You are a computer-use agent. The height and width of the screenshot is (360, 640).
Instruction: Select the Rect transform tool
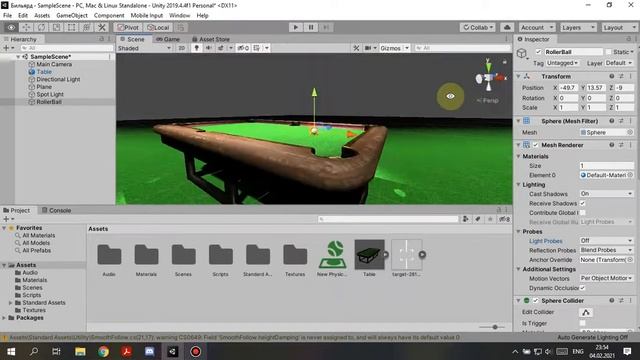pyautogui.click(x=71, y=27)
